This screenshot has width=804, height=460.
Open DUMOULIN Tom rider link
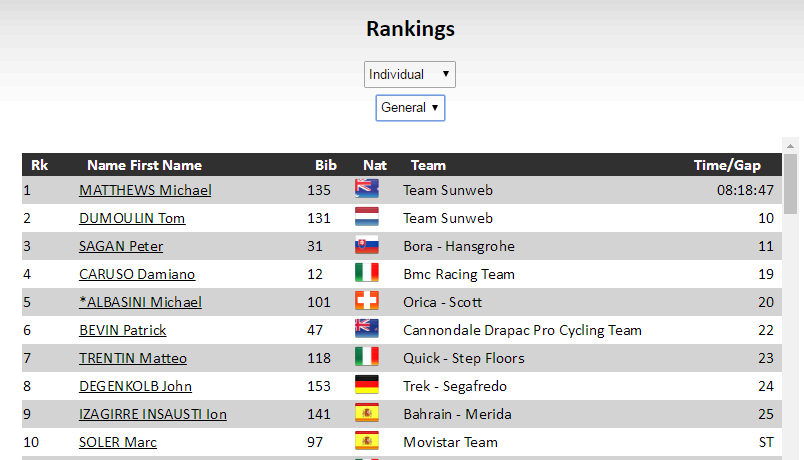pyautogui.click(x=132, y=218)
